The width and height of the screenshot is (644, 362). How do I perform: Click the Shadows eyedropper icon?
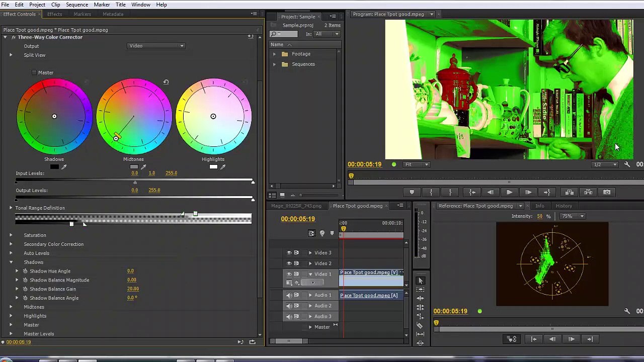point(64,167)
